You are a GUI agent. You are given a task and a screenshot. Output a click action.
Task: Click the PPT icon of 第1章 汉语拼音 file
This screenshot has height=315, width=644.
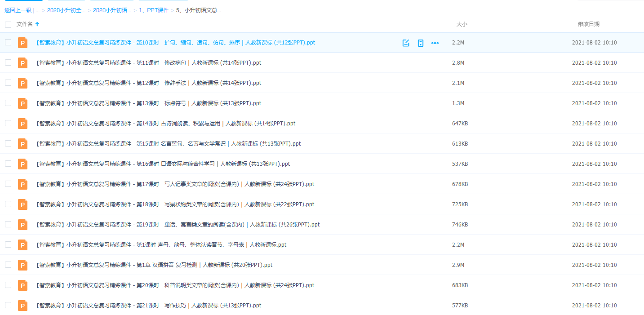pyautogui.click(x=22, y=265)
